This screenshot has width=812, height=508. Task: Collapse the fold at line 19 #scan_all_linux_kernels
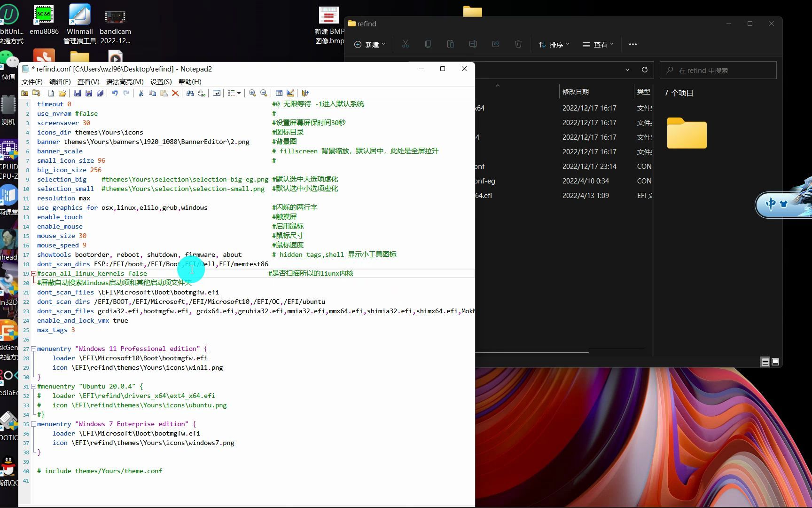33,273
